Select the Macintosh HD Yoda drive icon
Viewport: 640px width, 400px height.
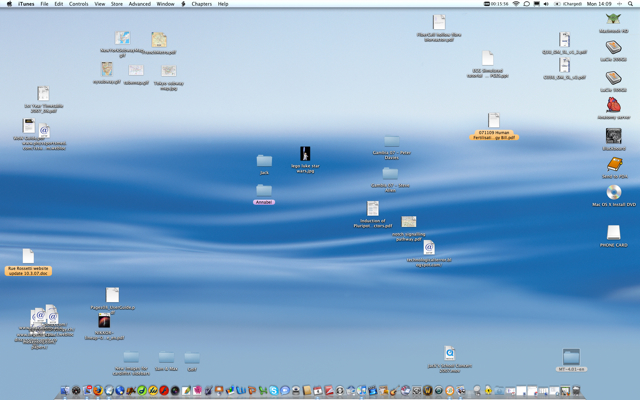coord(613,19)
